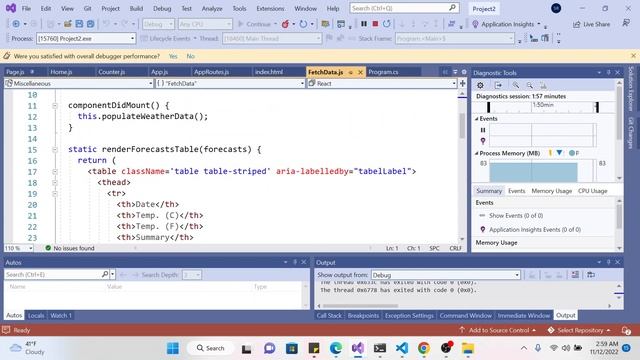The height and width of the screenshot is (360, 640).
Task: Click the user account avatar
Action: click(x=556, y=8)
